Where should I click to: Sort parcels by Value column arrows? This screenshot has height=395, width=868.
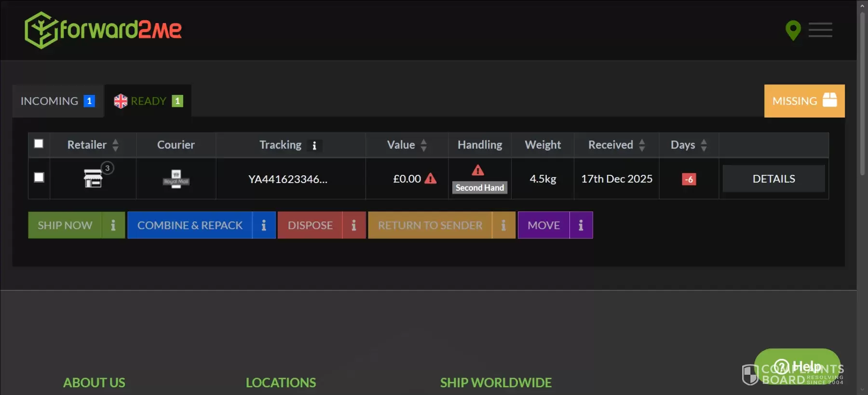[423, 145]
